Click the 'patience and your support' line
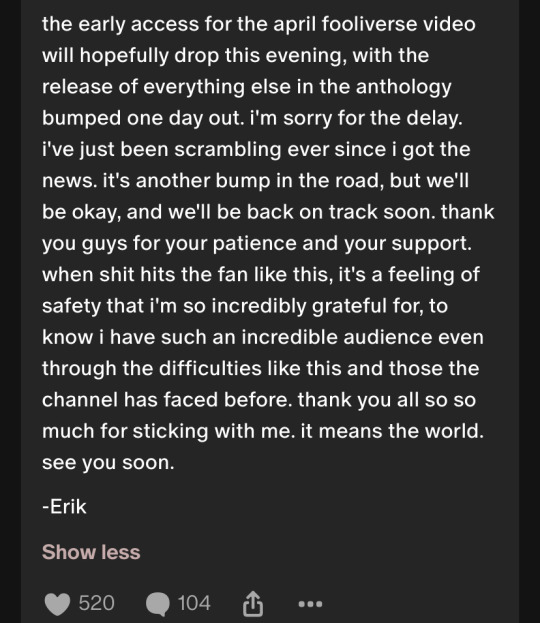This screenshot has width=540, height=623. [257, 244]
